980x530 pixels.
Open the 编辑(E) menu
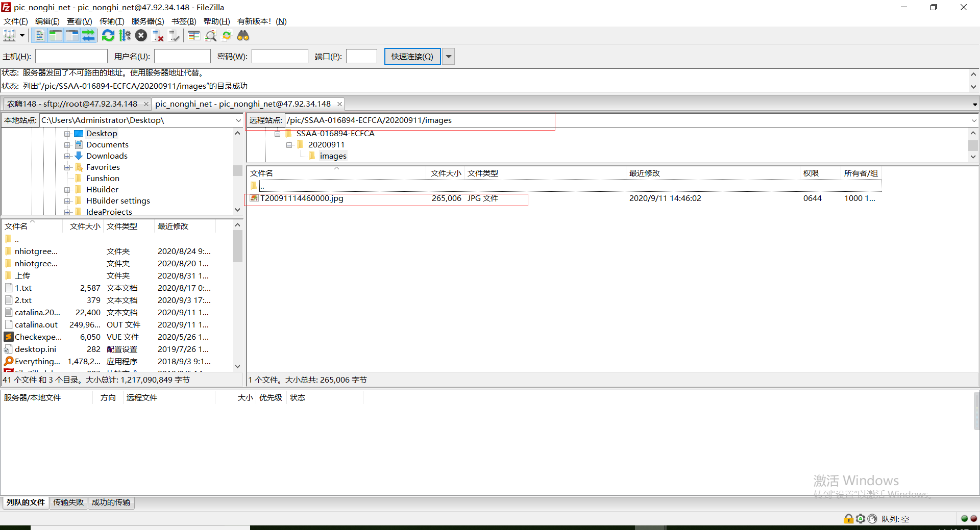(x=47, y=21)
